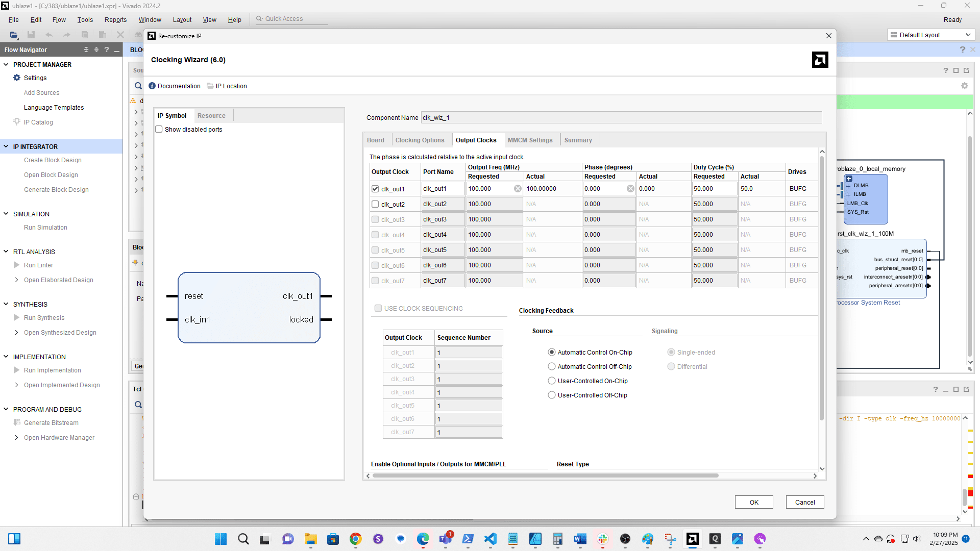Click the Component Name input field
Screen dimensions: 980x551
(x=621, y=118)
